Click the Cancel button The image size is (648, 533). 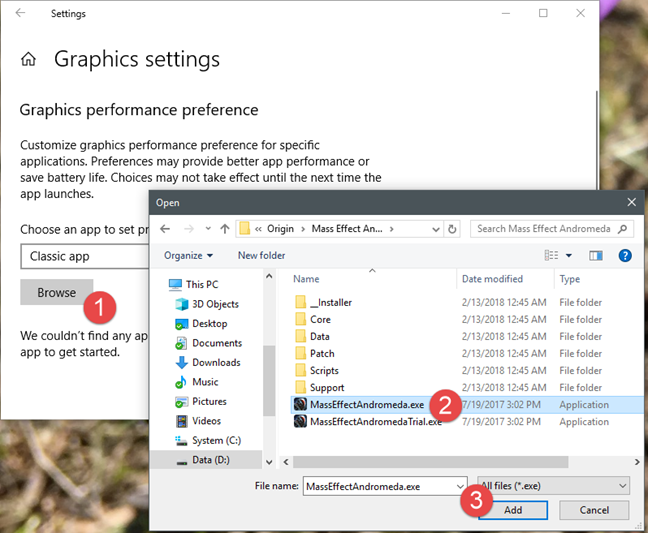[594, 510]
